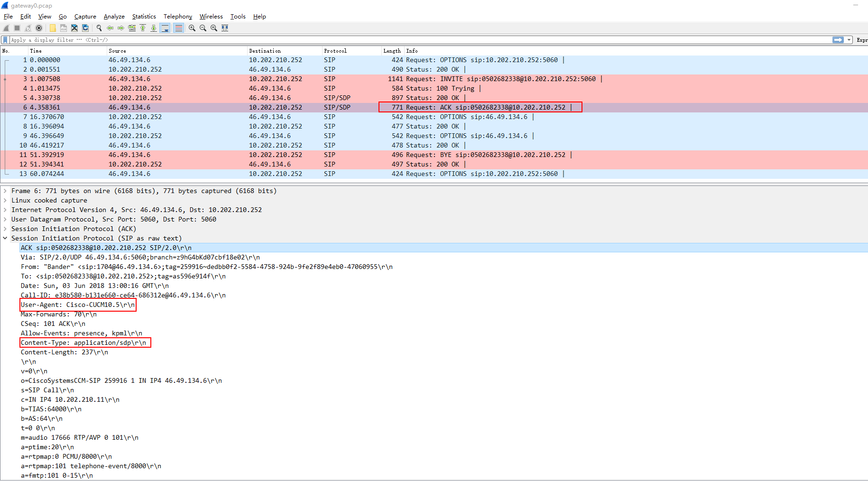Open the Wireless menu
The image size is (868, 481).
click(x=211, y=16)
